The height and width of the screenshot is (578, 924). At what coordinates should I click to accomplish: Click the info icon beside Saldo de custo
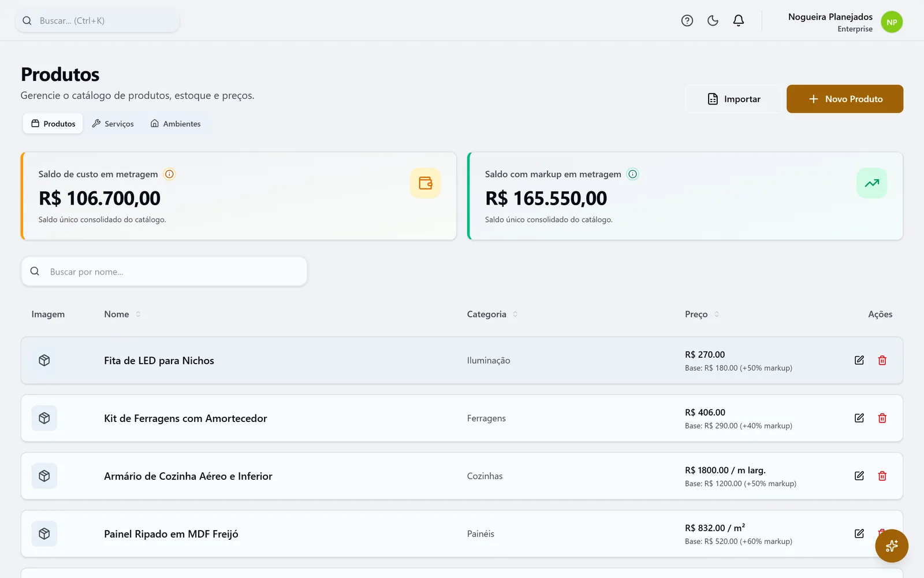point(169,174)
